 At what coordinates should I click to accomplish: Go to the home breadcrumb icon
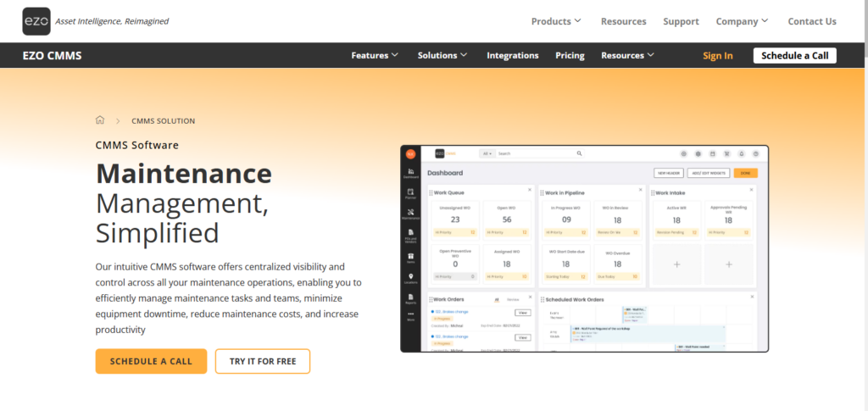click(x=100, y=120)
